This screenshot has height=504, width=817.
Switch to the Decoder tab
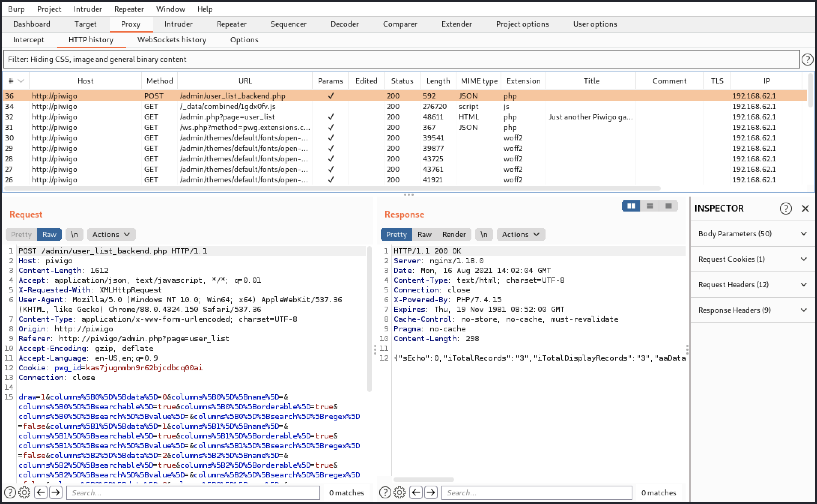(x=345, y=24)
